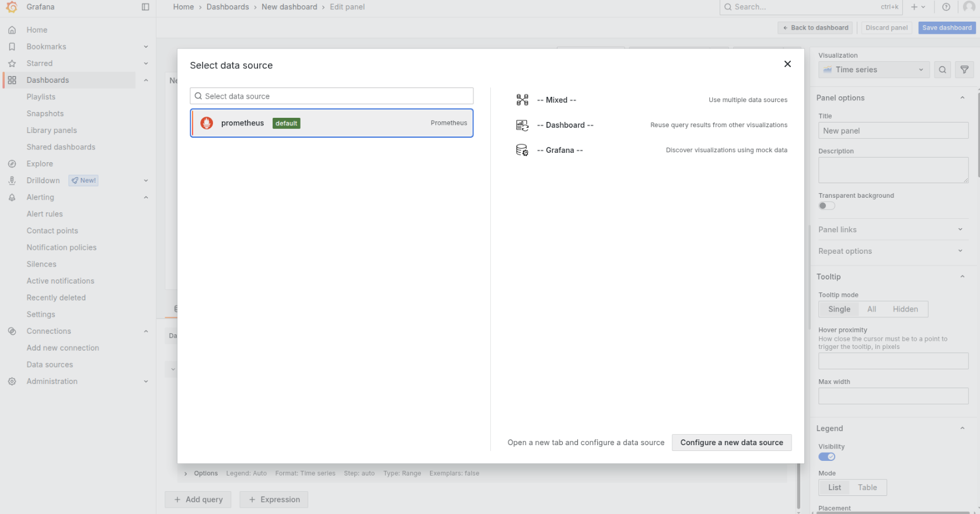This screenshot has width=980, height=514.
Task: Expand the Panel links section
Action: 892,229
